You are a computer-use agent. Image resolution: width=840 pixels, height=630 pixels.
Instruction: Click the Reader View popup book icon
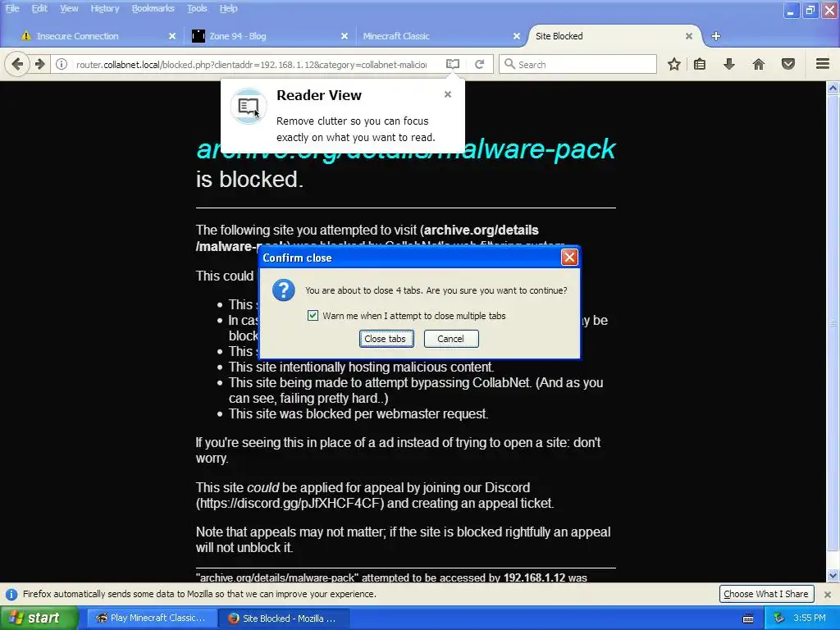click(248, 106)
